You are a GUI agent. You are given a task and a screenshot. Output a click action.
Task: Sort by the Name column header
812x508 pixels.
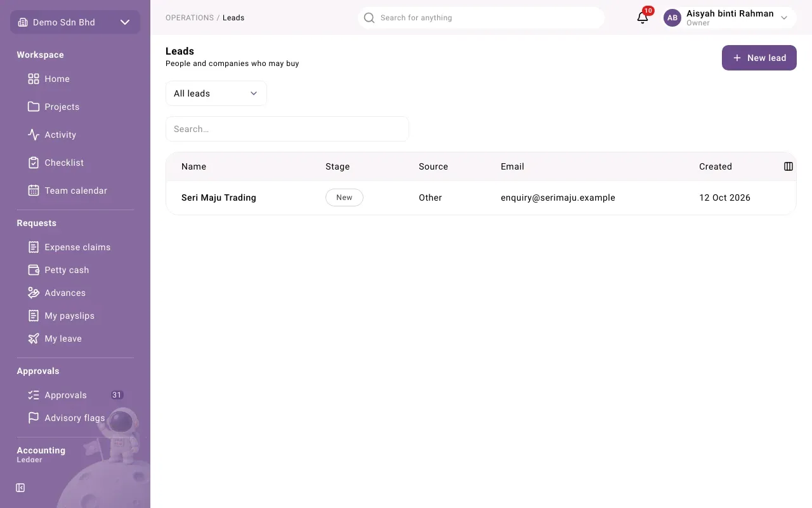coord(193,166)
